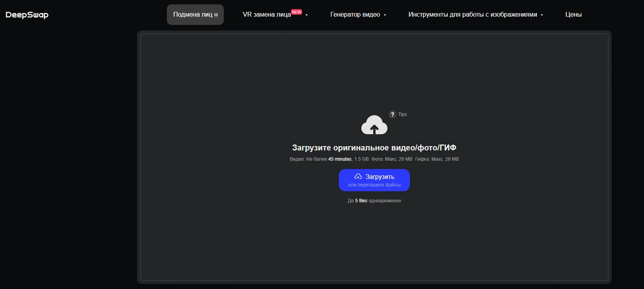
Task: Click the large cloud upload icon
Action: (x=374, y=125)
